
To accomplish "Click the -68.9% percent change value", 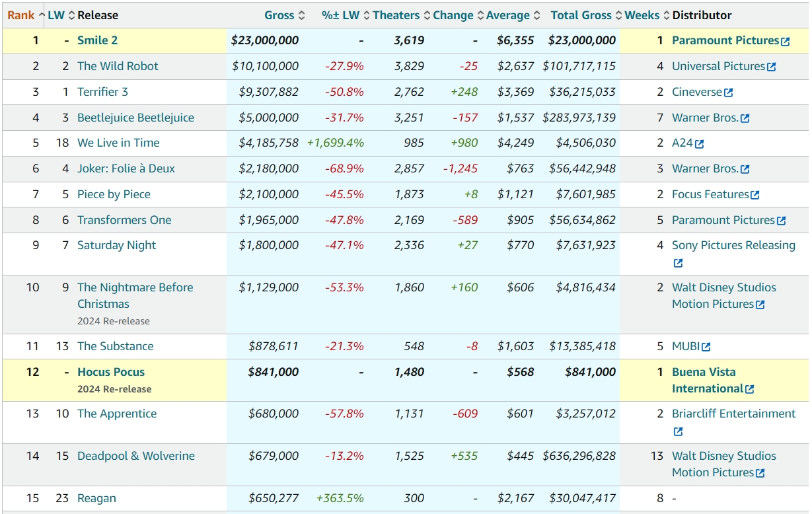I will tap(344, 168).
